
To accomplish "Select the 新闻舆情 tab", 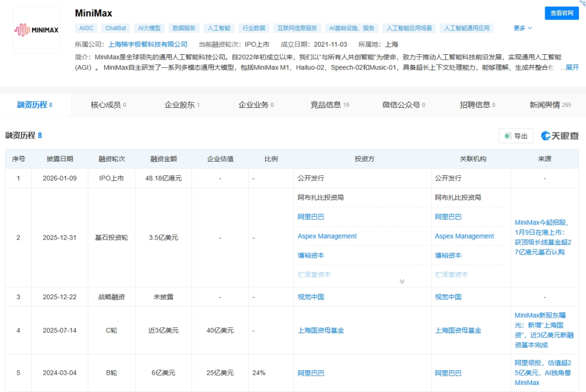I will click(x=550, y=105).
